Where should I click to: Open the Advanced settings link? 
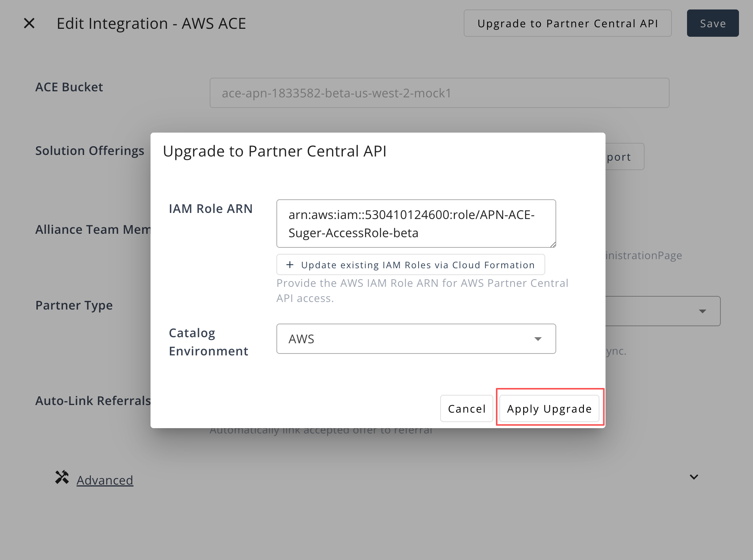[x=105, y=480]
